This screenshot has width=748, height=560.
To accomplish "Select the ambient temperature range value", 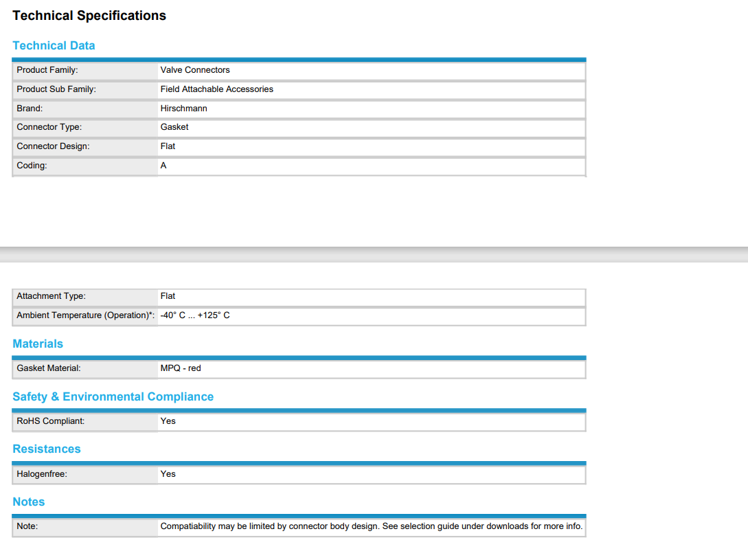I will 194,315.
